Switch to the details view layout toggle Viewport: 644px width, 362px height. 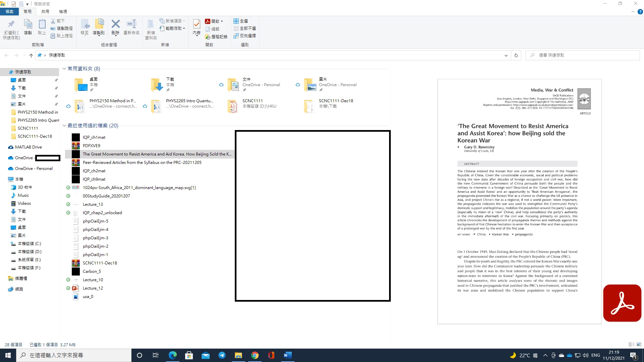pos(631,345)
